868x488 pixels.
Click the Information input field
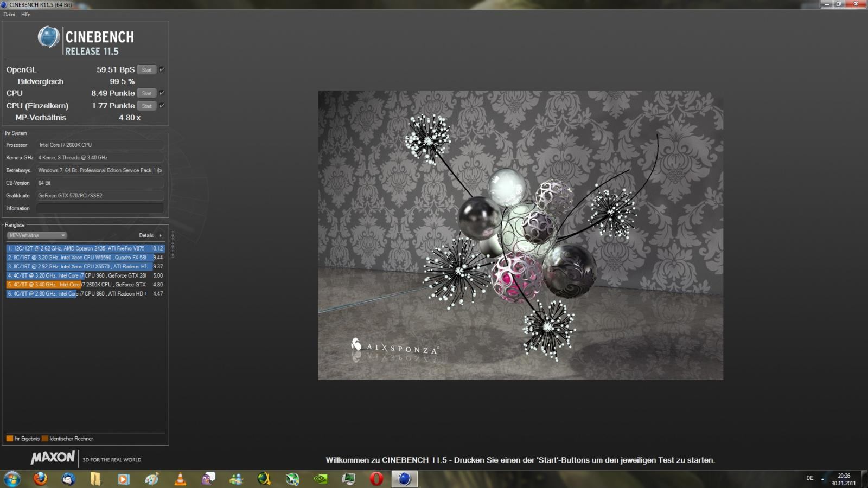coord(100,208)
